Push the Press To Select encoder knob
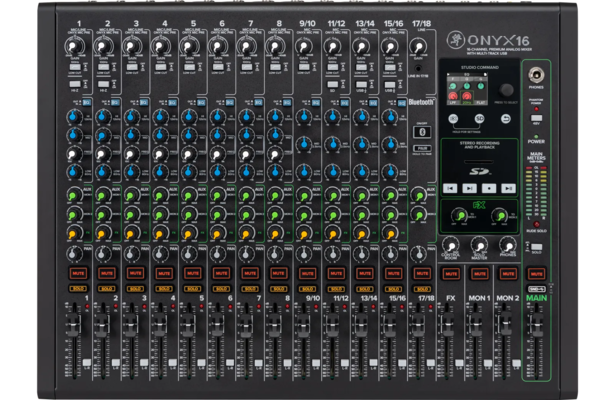 [506, 90]
